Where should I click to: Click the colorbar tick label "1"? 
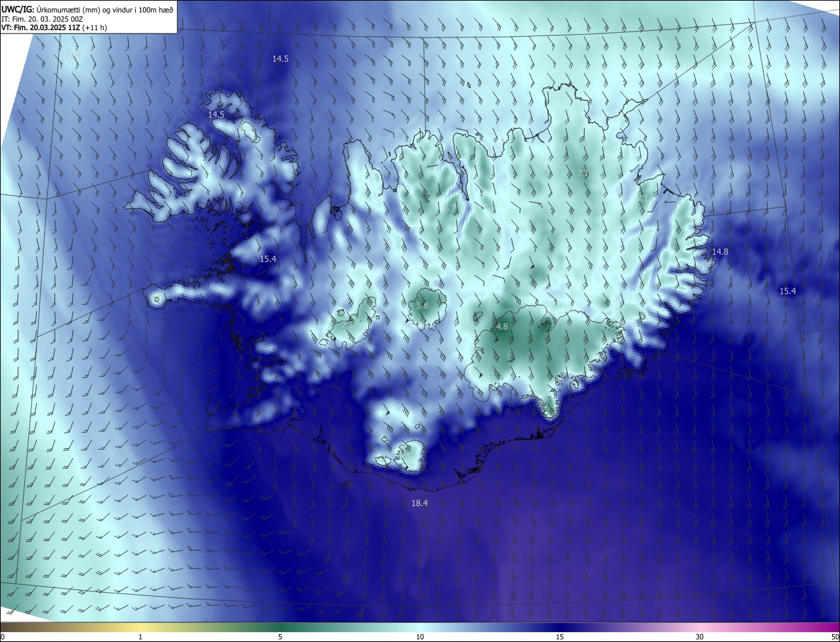[140, 637]
